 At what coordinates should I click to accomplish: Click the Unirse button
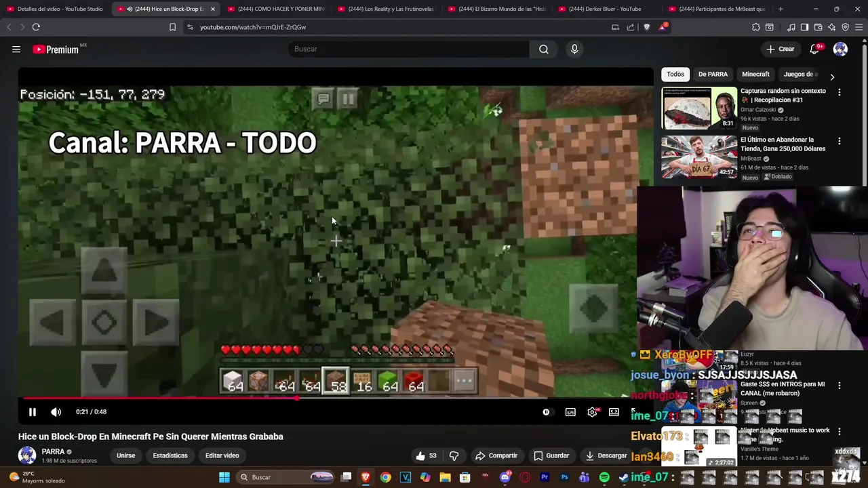[x=125, y=455]
